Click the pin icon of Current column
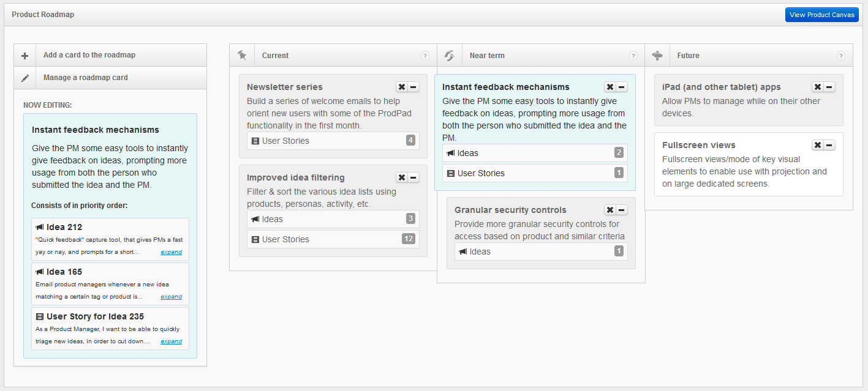The height and width of the screenshot is (391, 868). click(x=242, y=56)
